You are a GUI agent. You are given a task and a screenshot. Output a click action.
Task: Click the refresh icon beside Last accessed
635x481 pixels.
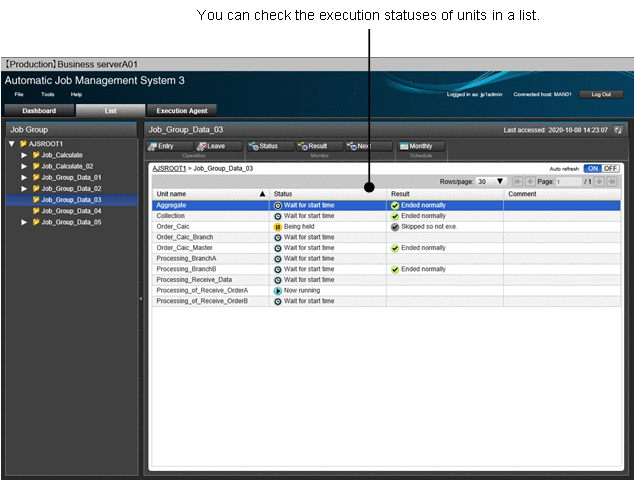[x=618, y=130]
